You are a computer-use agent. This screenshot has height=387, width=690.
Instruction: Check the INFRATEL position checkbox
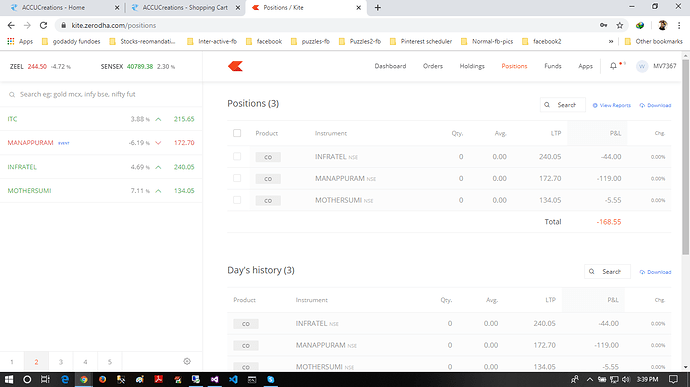point(237,156)
